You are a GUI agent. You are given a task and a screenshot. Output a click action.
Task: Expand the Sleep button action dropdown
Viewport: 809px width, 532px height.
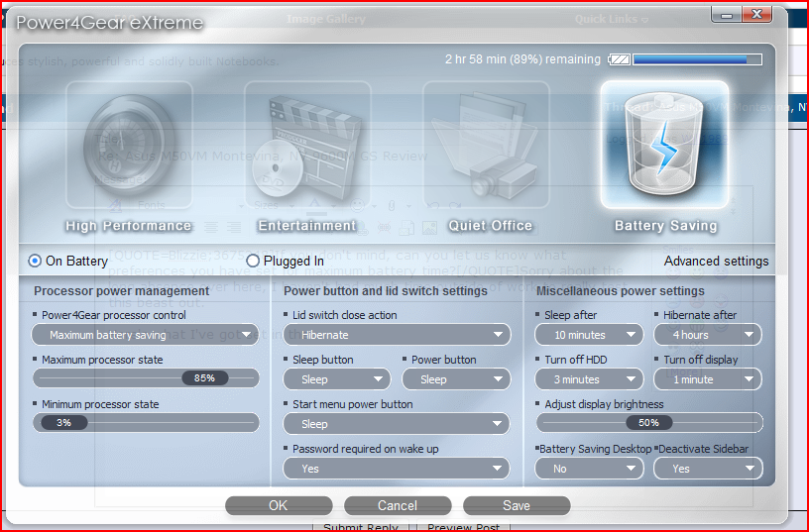point(337,379)
